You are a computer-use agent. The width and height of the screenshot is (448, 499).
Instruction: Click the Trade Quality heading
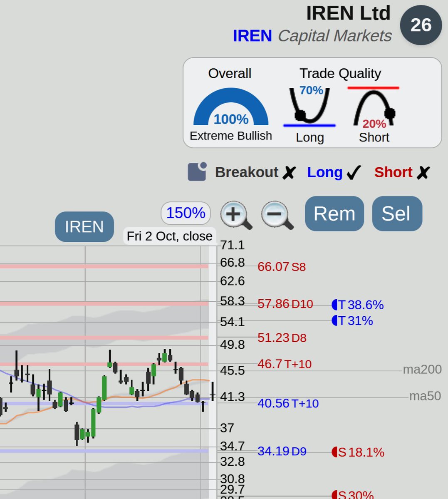(x=340, y=74)
